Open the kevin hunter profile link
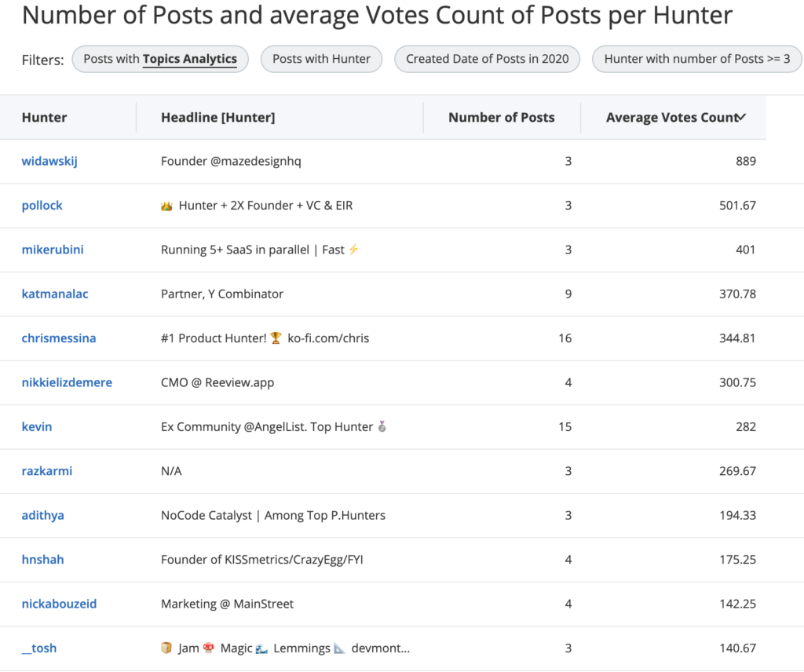Screen dimensions: 804x672 coord(37,426)
